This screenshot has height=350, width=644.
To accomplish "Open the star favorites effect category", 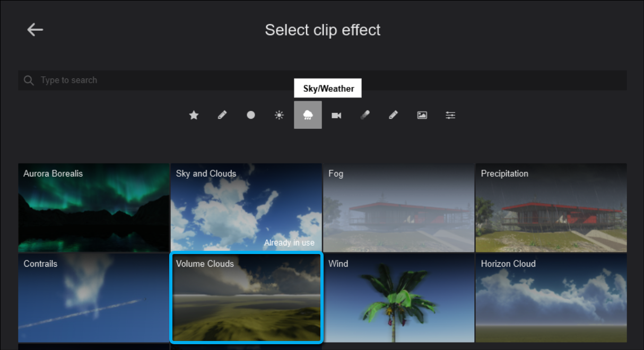I will [194, 115].
